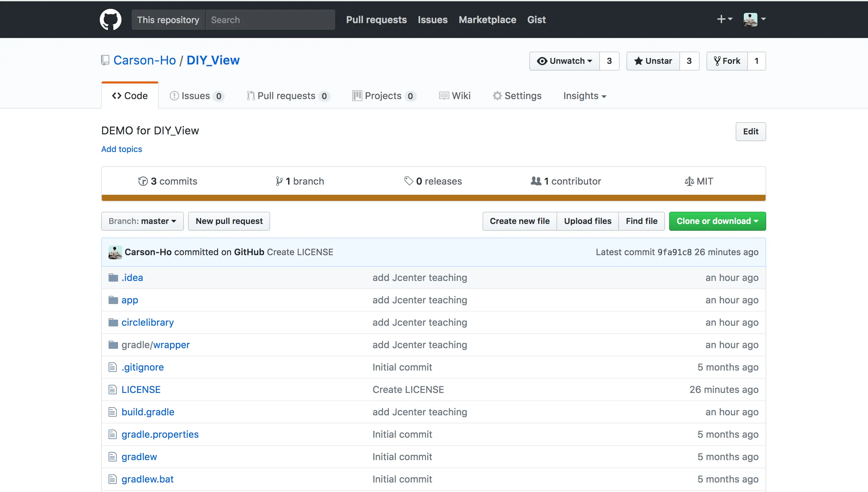This screenshot has height=492, width=868.
Task: View the 3 commits history
Action: (x=168, y=181)
